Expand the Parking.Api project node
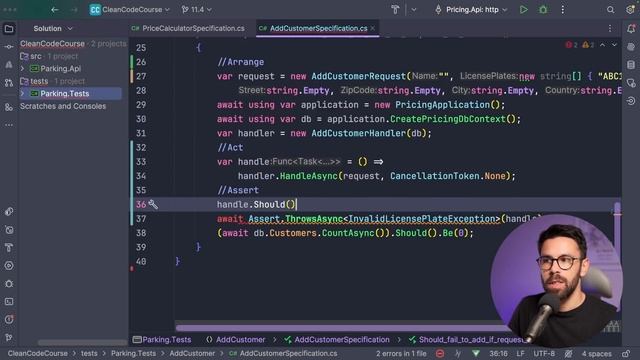 (22, 69)
